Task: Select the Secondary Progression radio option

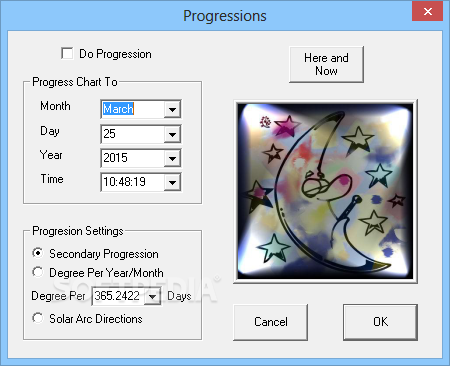Action: point(38,253)
